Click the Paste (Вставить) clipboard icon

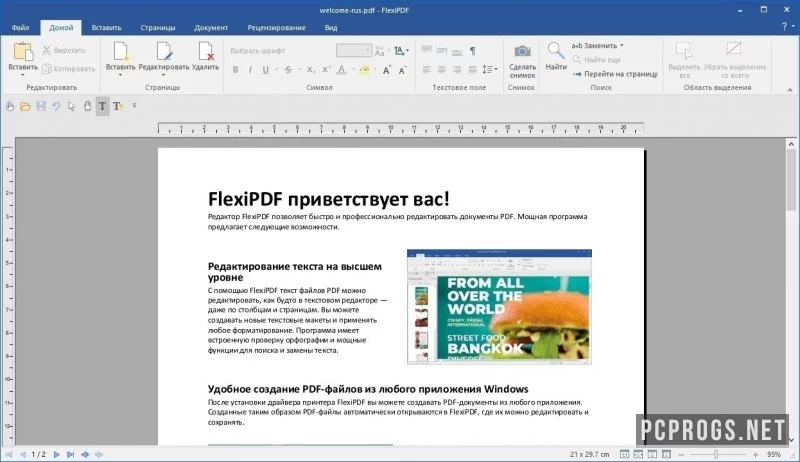[x=23, y=52]
